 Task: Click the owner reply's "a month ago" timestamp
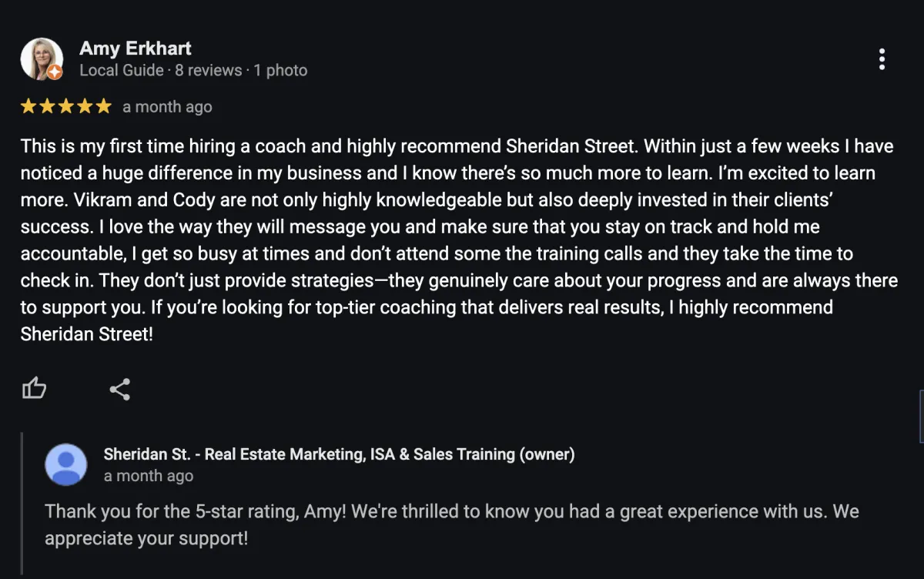click(149, 476)
